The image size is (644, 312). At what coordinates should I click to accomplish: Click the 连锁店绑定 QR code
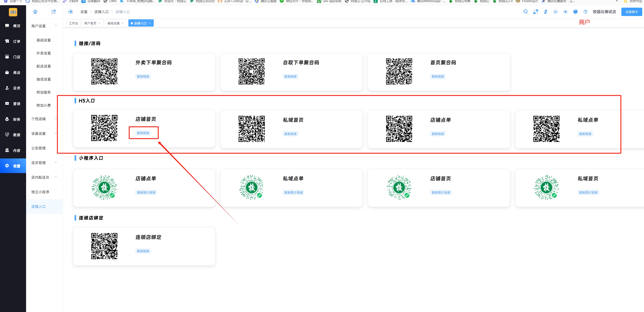[104, 246]
